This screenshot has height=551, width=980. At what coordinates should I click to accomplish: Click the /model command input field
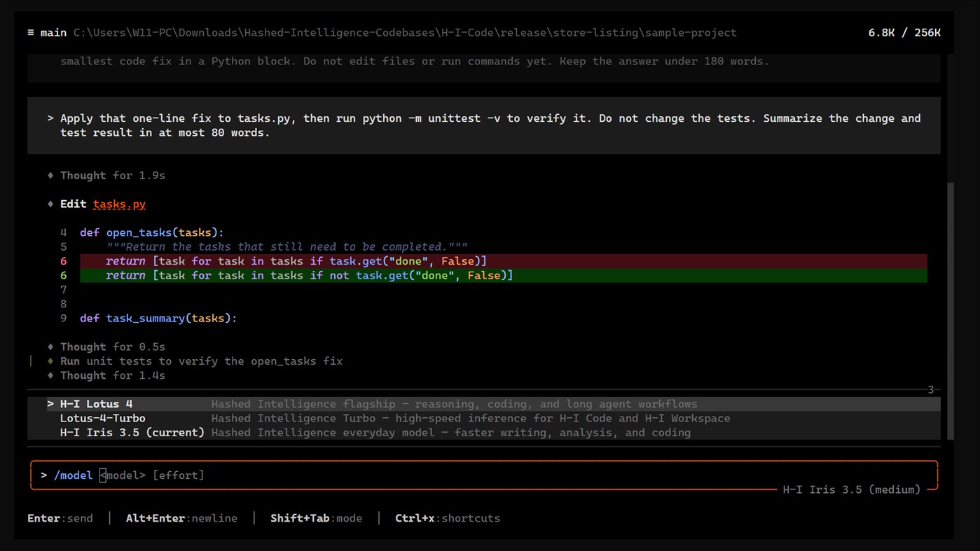tap(484, 475)
